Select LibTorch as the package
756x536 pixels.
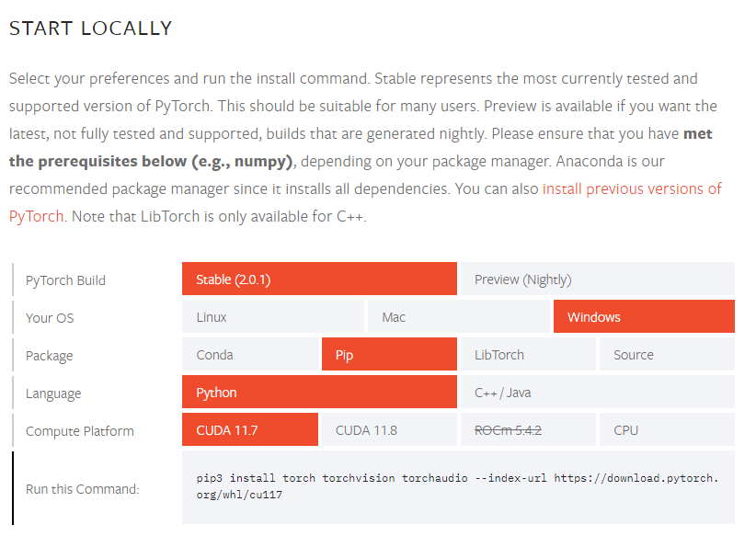pos(528,353)
